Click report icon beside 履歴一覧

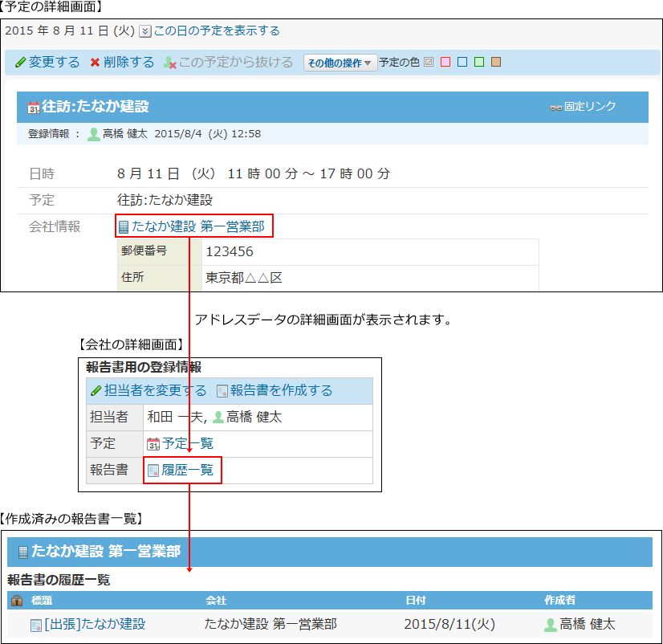[x=153, y=471]
